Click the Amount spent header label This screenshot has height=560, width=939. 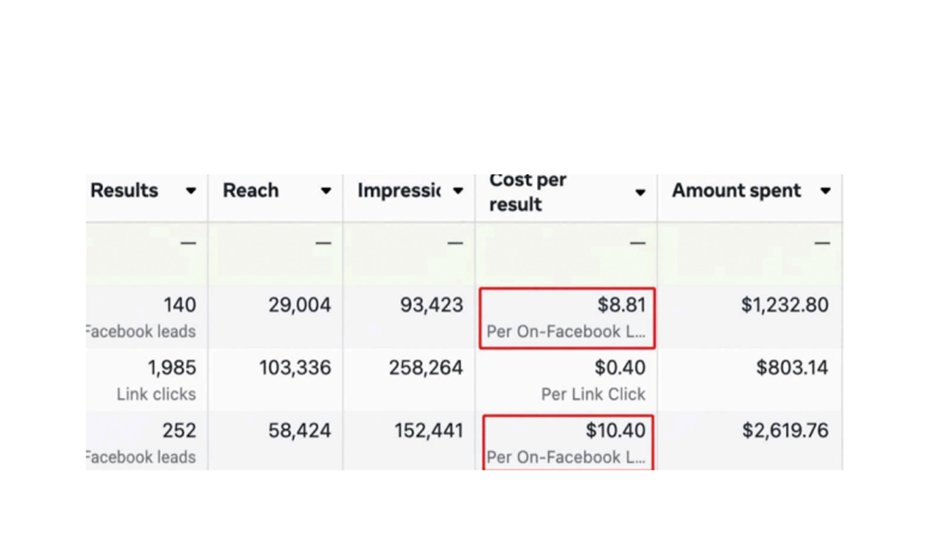coord(736,191)
